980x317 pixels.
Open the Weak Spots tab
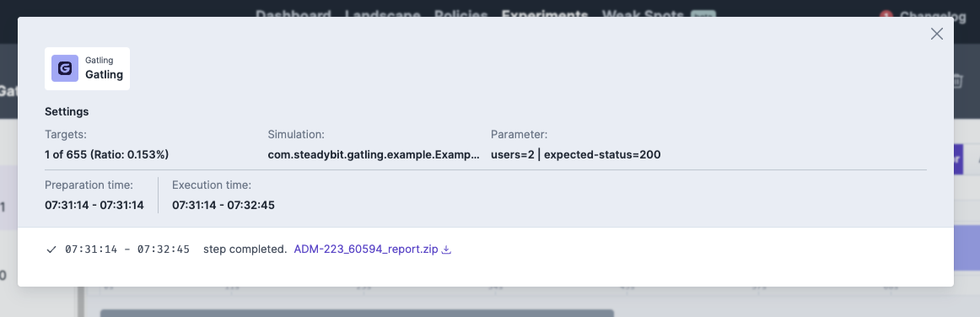(643, 14)
